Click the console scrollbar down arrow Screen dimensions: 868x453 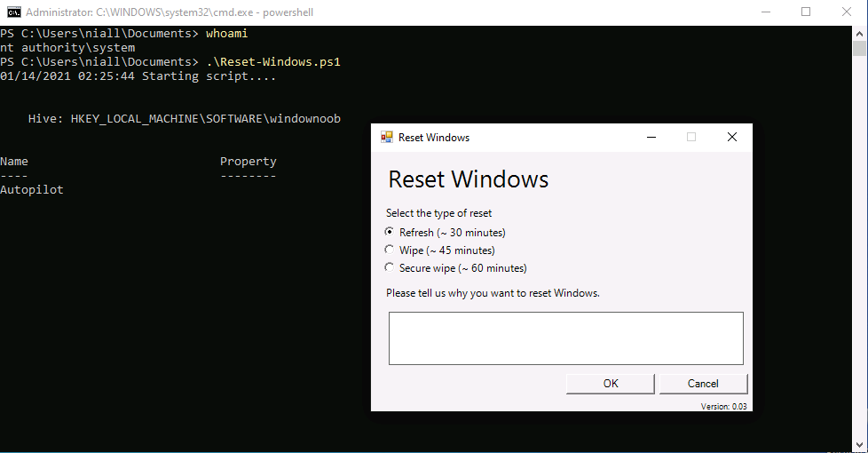[859, 444]
